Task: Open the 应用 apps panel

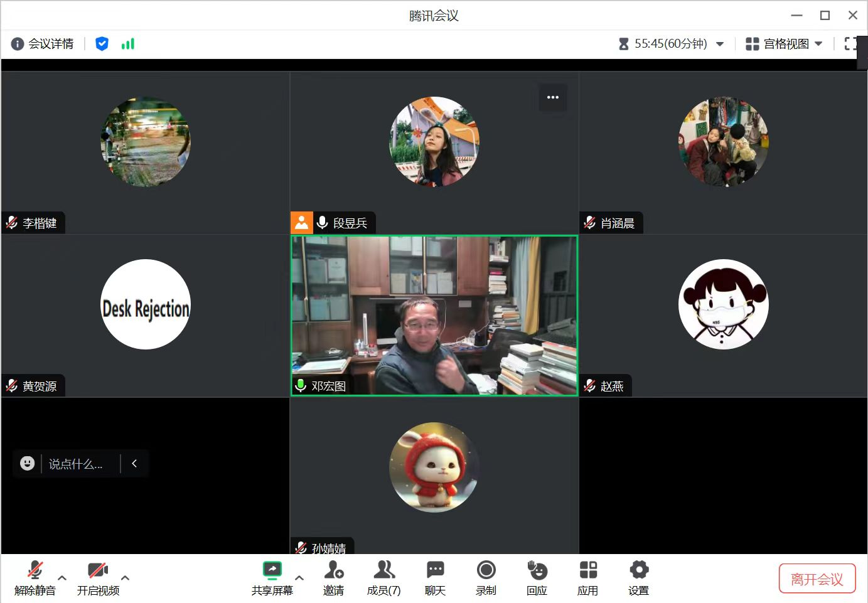Action: [588, 578]
